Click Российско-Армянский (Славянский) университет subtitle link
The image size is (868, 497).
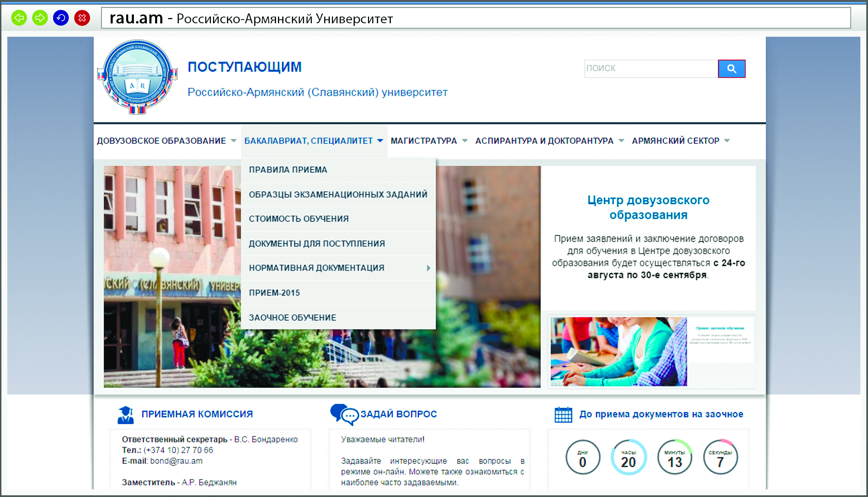(317, 93)
